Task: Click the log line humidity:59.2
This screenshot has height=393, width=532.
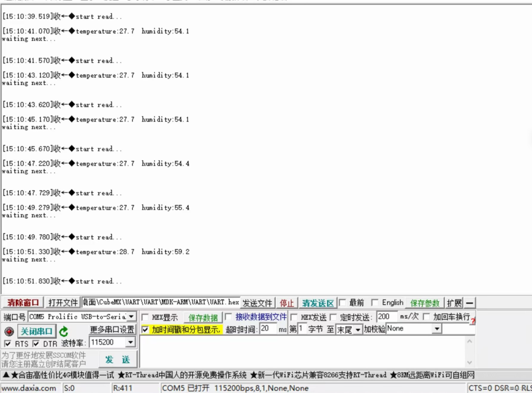Action: tap(96, 252)
